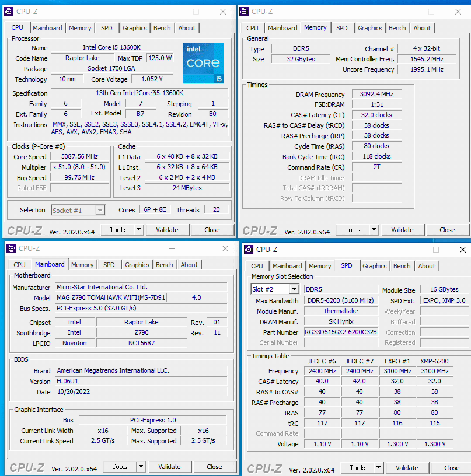
Task: Click the Intel Core i5 logo badge
Action: [203, 63]
